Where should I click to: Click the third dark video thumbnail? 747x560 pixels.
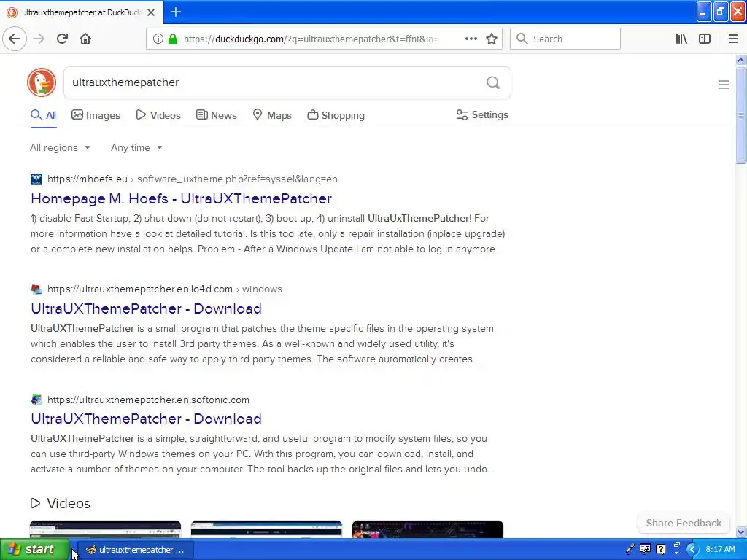(427, 529)
